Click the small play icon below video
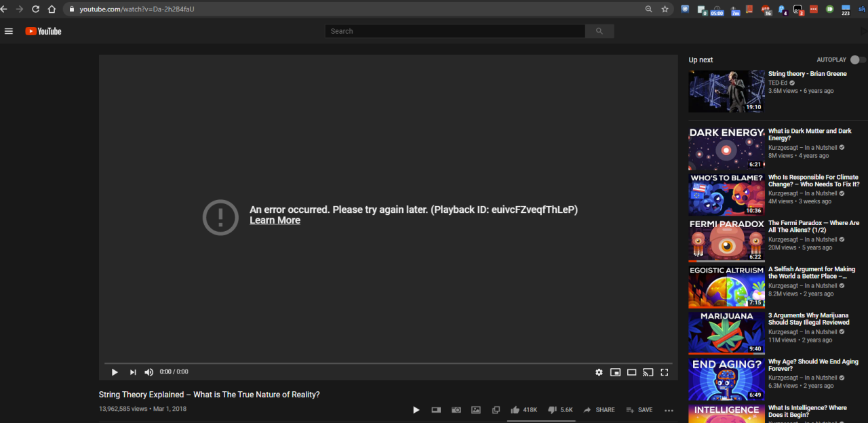The height and width of the screenshot is (423, 868). click(x=416, y=410)
